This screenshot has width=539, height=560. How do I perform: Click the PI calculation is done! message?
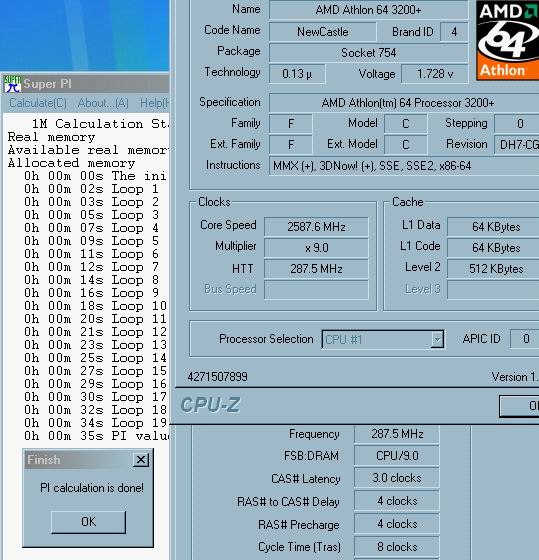92,488
